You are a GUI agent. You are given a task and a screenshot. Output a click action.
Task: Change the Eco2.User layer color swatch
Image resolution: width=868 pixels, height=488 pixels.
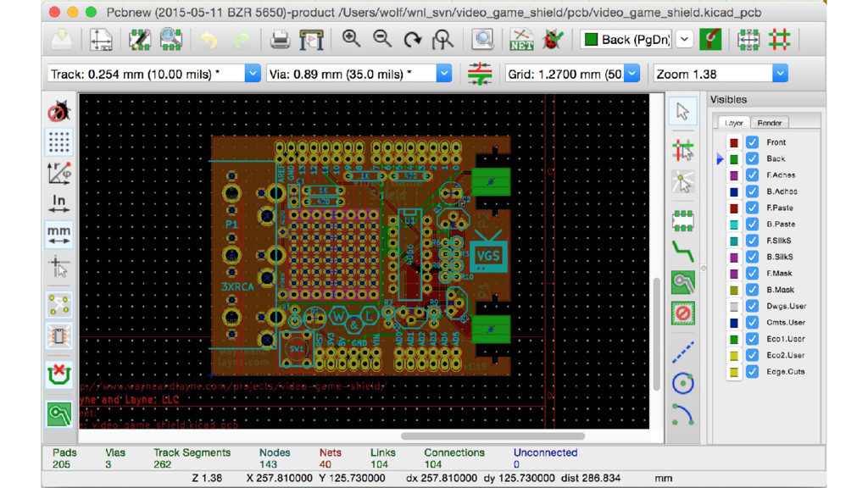click(734, 356)
